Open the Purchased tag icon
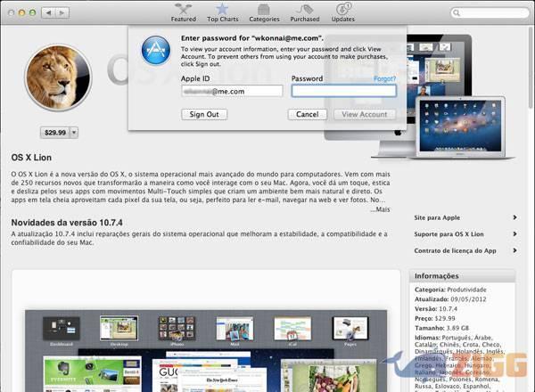Viewport: 535px width, 392px height. [x=305, y=9]
